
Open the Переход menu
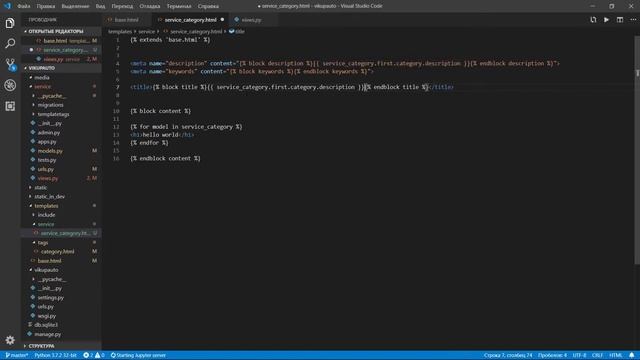(x=122, y=6)
